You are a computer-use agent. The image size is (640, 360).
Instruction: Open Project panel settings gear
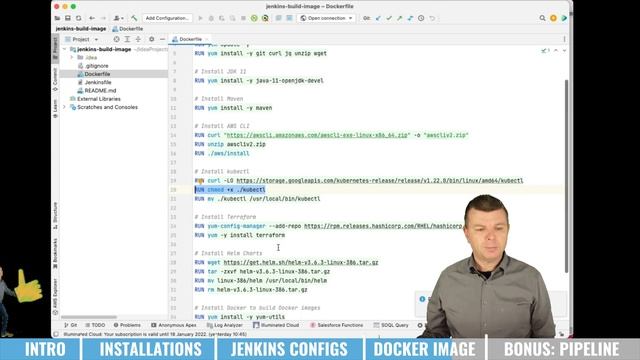coord(151,39)
